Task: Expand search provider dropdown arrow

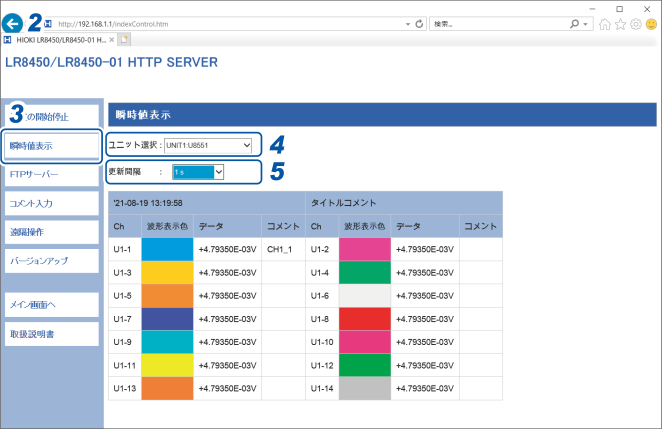Action: (586, 24)
